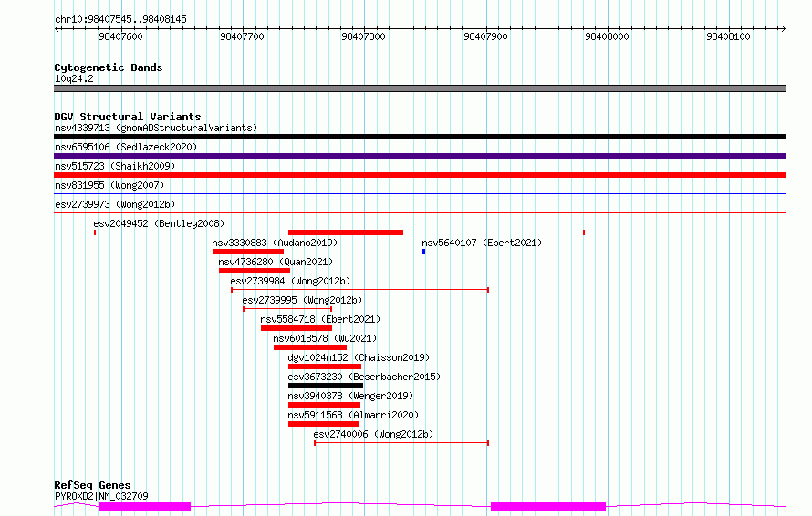Screen dimensions: 812x516
Task: Click the red bar under nsv5584718
Action: click(x=297, y=328)
